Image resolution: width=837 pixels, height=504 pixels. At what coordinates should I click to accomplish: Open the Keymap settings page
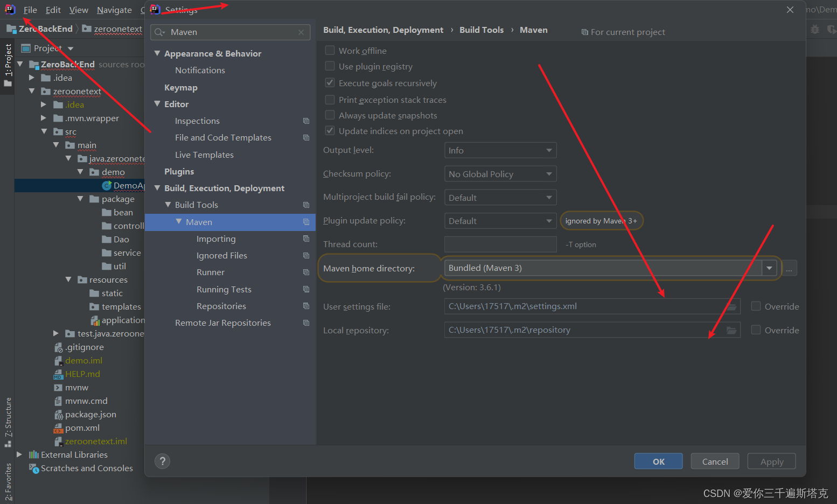[x=181, y=88]
